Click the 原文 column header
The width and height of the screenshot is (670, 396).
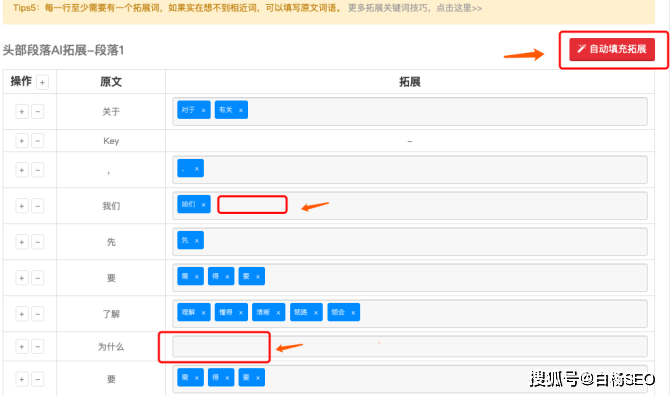pos(111,82)
